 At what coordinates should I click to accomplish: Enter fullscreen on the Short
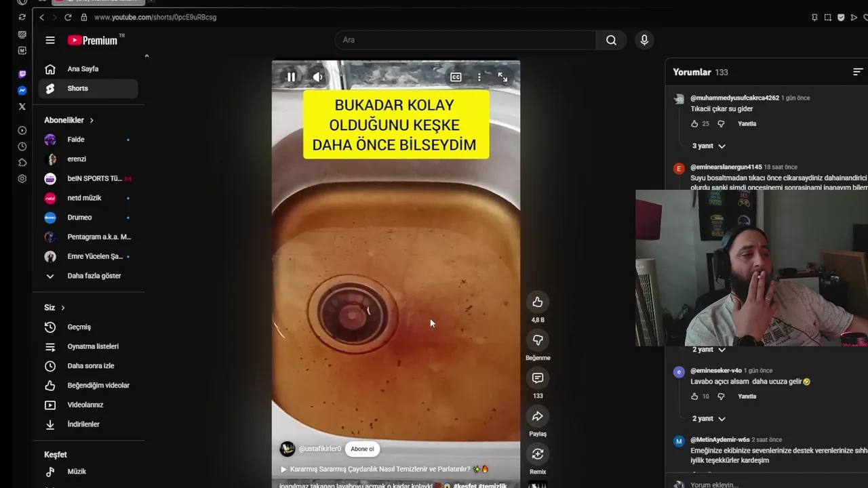click(502, 77)
